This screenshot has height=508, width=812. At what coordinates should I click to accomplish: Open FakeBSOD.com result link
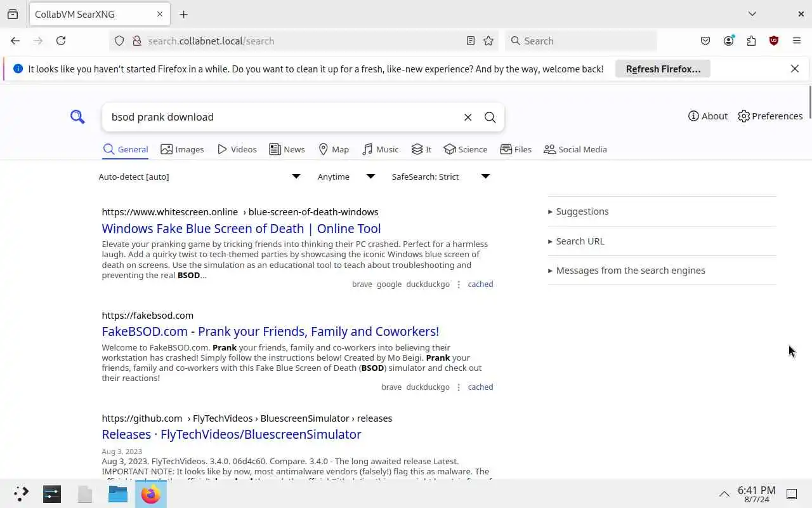click(270, 331)
